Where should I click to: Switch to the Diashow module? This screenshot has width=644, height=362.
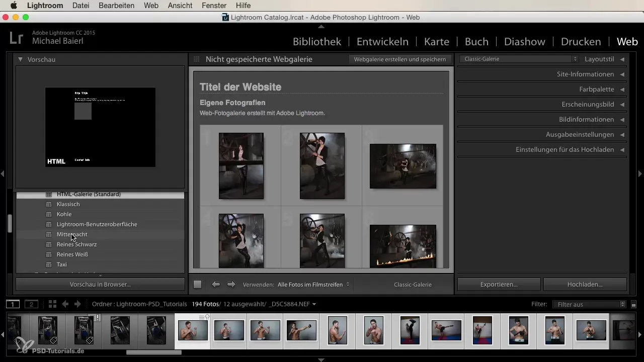click(x=525, y=42)
